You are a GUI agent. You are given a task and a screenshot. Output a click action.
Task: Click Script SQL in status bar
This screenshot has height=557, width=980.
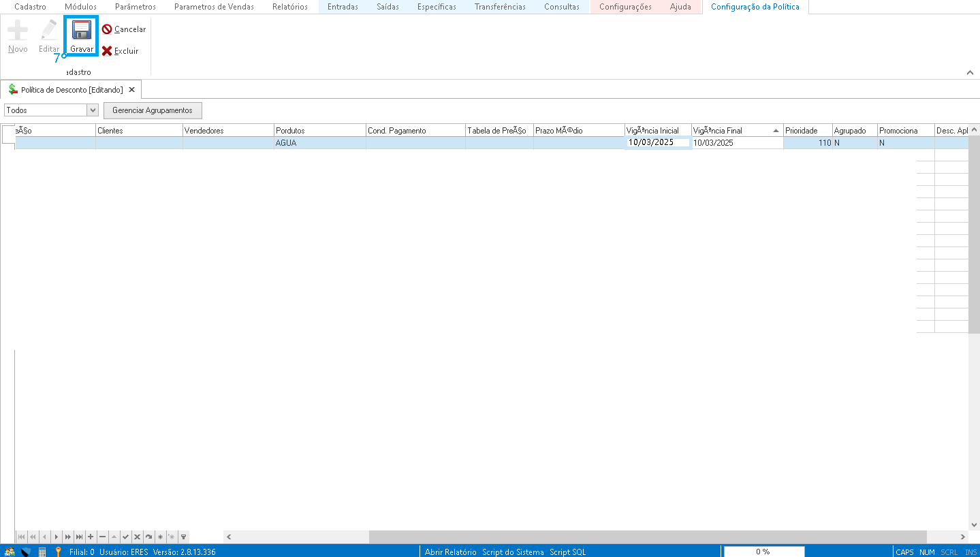(x=567, y=552)
